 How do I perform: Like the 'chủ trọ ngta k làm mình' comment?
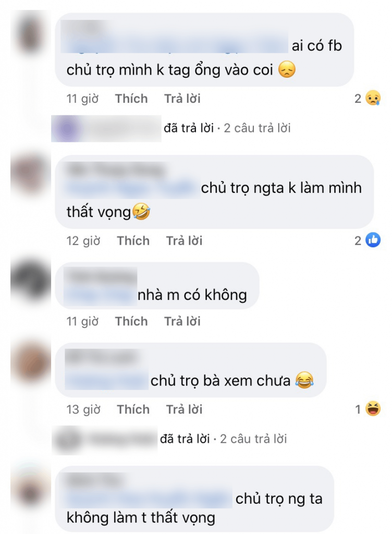[133, 240]
